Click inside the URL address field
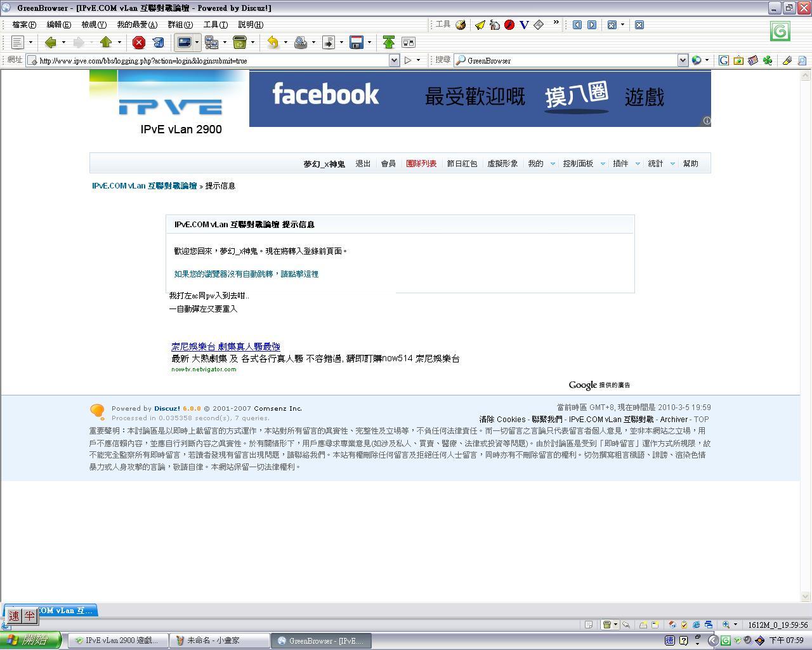This screenshot has height=650, width=812. (x=213, y=60)
